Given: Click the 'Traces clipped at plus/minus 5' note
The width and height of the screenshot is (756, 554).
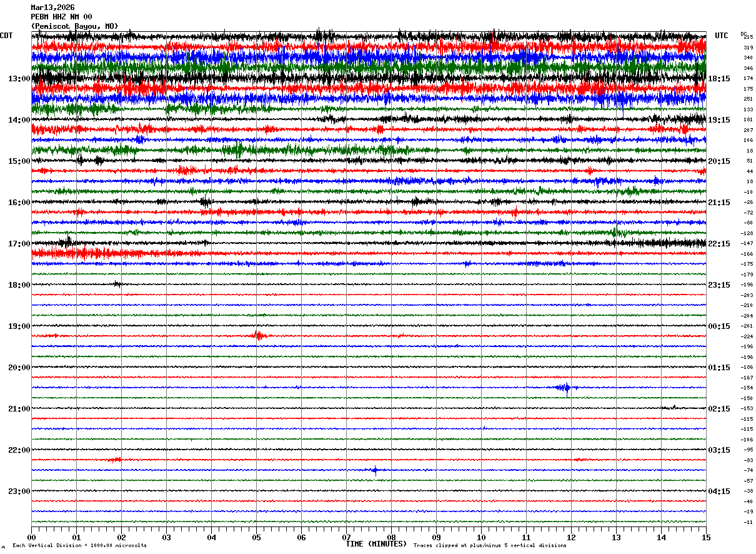Looking at the screenshot, I should click(490, 545).
